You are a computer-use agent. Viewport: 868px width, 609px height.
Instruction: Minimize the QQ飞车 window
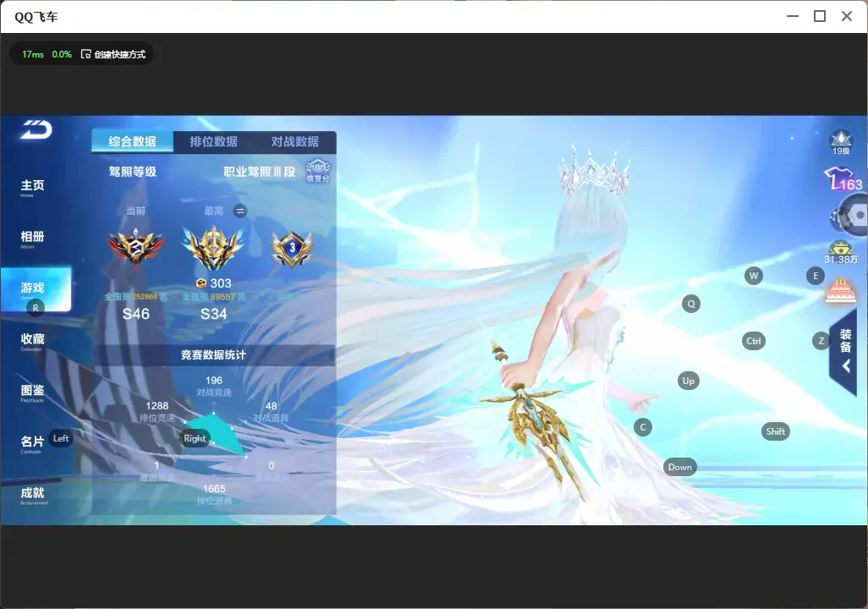coord(793,17)
